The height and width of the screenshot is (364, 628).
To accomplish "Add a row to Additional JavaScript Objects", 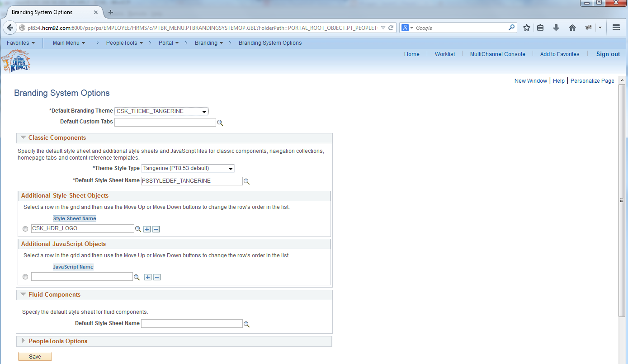I will coord(147,277).
